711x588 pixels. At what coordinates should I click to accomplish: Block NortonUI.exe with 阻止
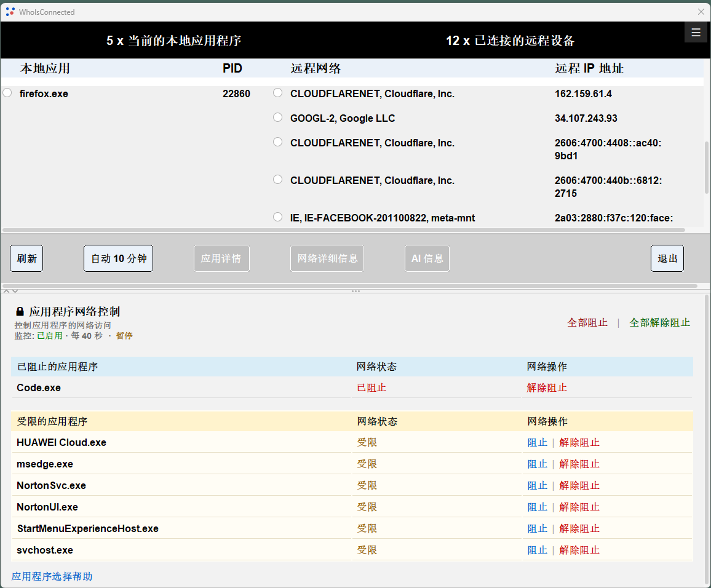pos(538,507)
